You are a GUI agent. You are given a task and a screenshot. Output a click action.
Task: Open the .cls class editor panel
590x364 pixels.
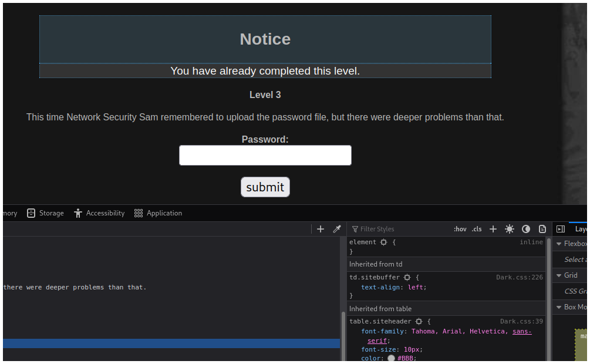tap(477, 229)
